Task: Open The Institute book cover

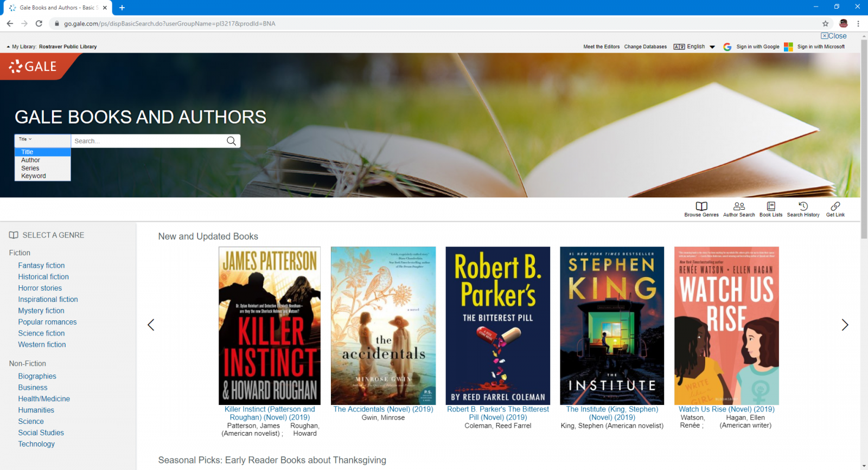Action: 612,326
